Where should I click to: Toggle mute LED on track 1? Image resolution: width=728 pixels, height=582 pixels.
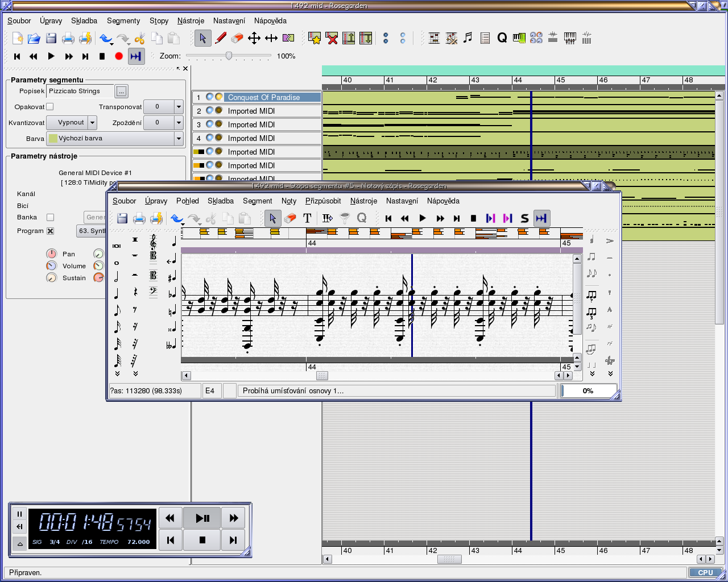(x=210, y=97)
